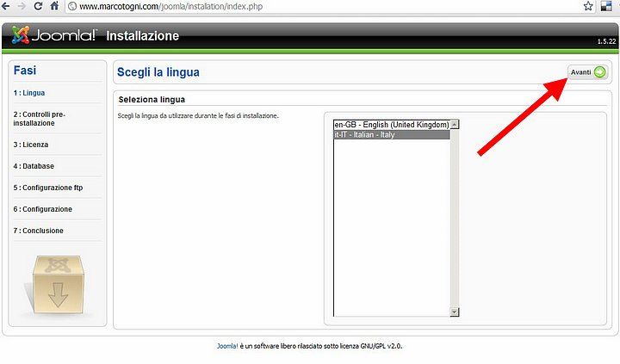Screen dimensions: 620x364
Task: Select step 5 : Configurazione ftp
Action: click(48, 188)
